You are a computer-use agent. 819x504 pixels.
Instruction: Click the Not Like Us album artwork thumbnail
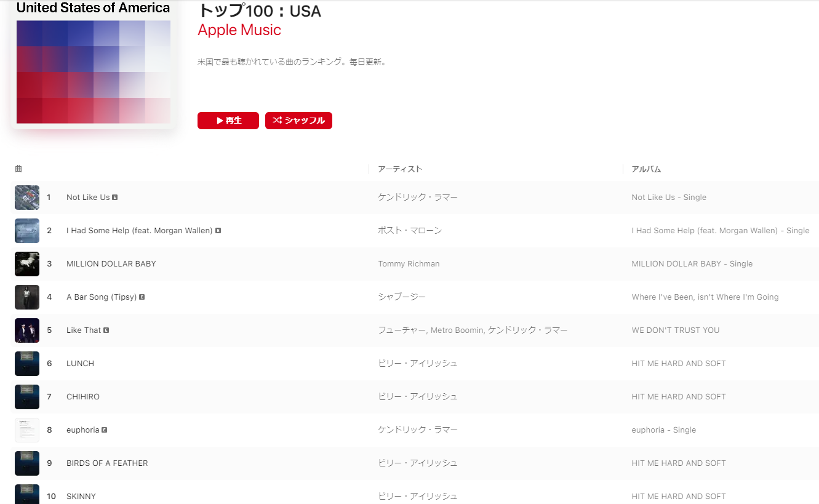[x=27, y=198]
